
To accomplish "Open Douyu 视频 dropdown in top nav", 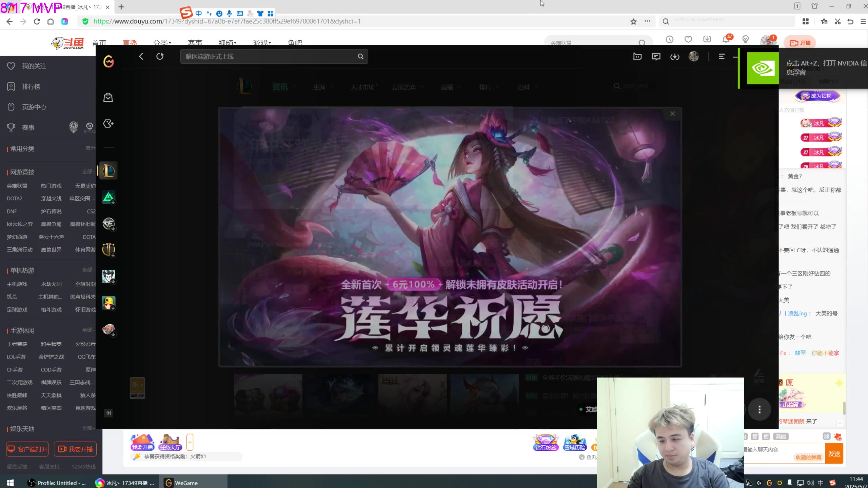I will coord(228,42).
